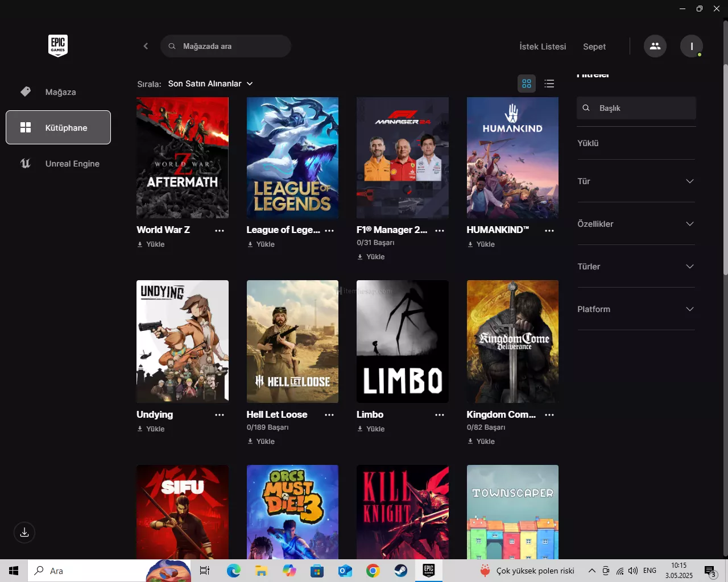Expand the Tür filter section
The image size is (728, 582).
tap(636, 181)
